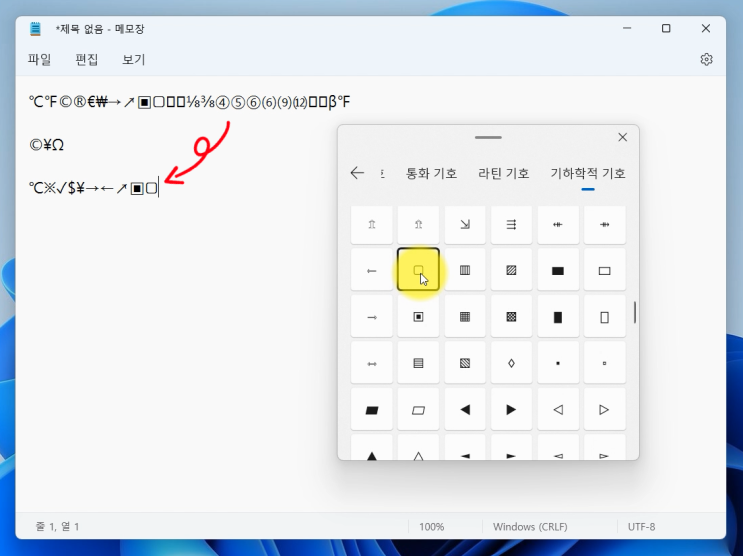Screen dimensions: 743x556
Task: Insert right arrow with double vertical stroke
Action: [605, 224]
